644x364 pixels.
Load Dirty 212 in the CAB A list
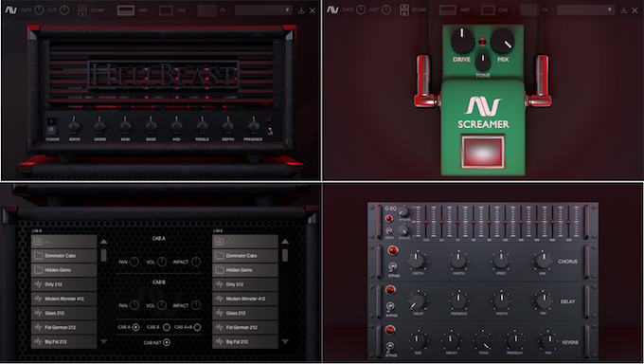pyautogui.click(x=64, y=284)
